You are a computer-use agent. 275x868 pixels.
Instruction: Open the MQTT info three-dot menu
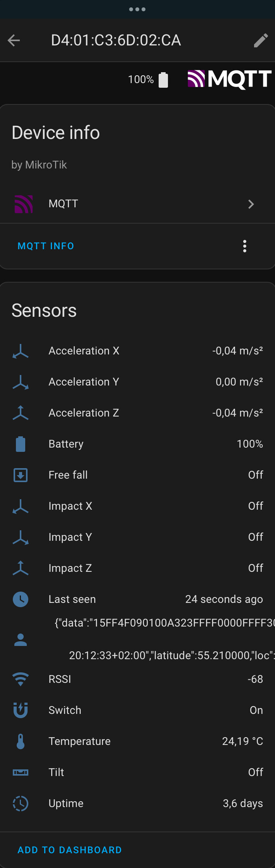coord(244,246)
